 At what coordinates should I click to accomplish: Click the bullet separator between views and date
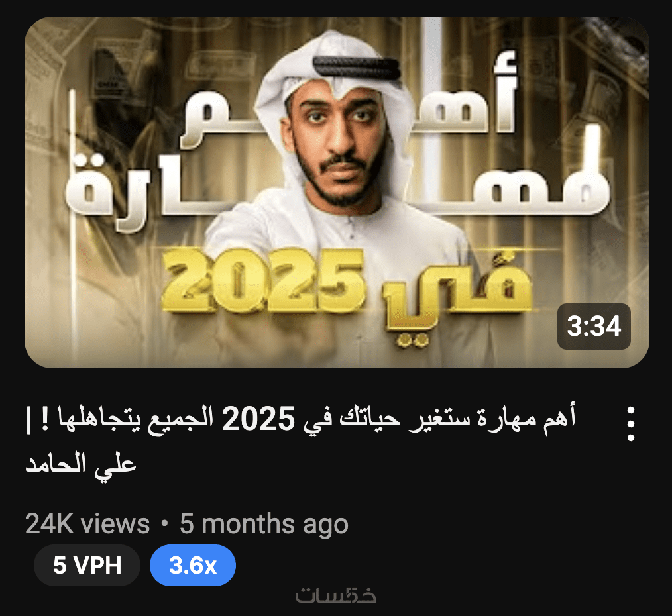pos(164,523)
